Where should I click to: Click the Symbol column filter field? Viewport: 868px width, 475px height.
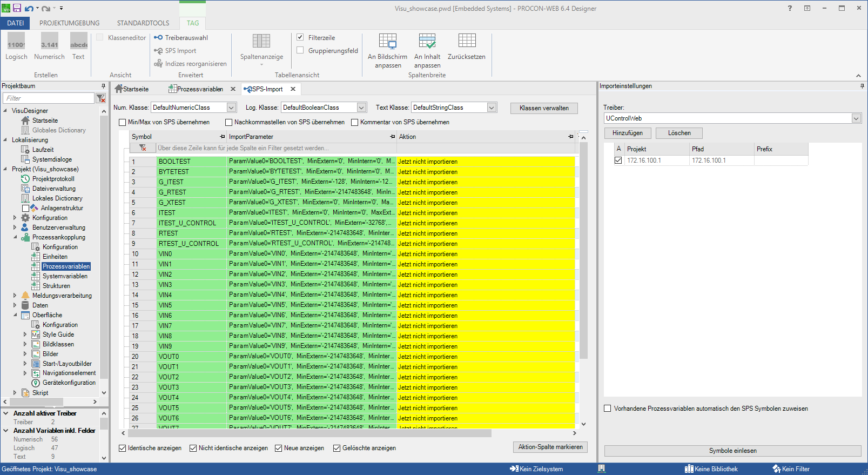191,148
